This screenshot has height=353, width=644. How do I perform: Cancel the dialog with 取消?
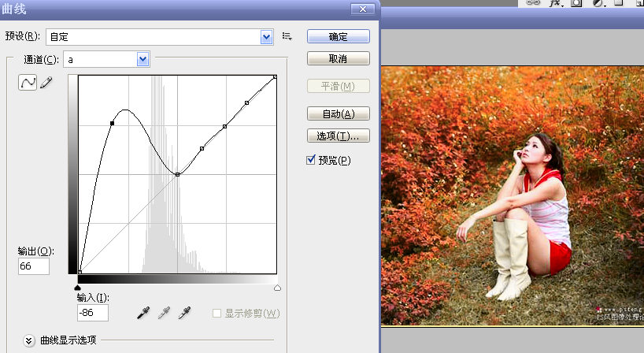pyautogui.click(x=339, y=59)
